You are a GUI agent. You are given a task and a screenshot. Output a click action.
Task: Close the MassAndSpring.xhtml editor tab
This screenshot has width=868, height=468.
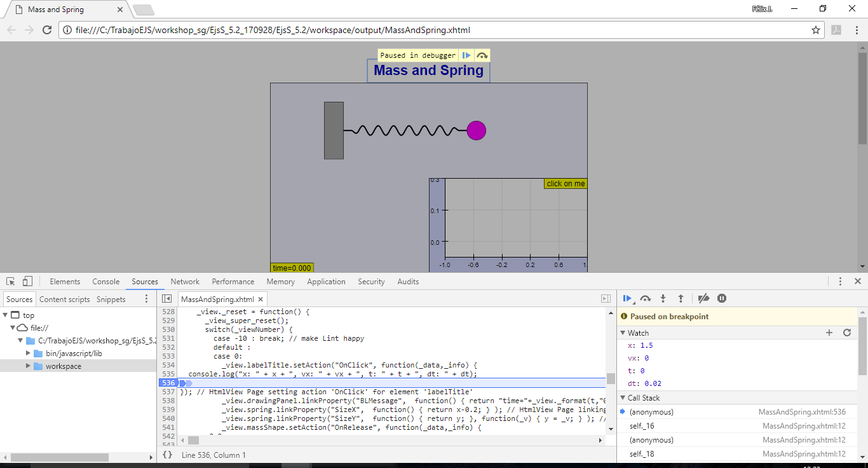261,299
